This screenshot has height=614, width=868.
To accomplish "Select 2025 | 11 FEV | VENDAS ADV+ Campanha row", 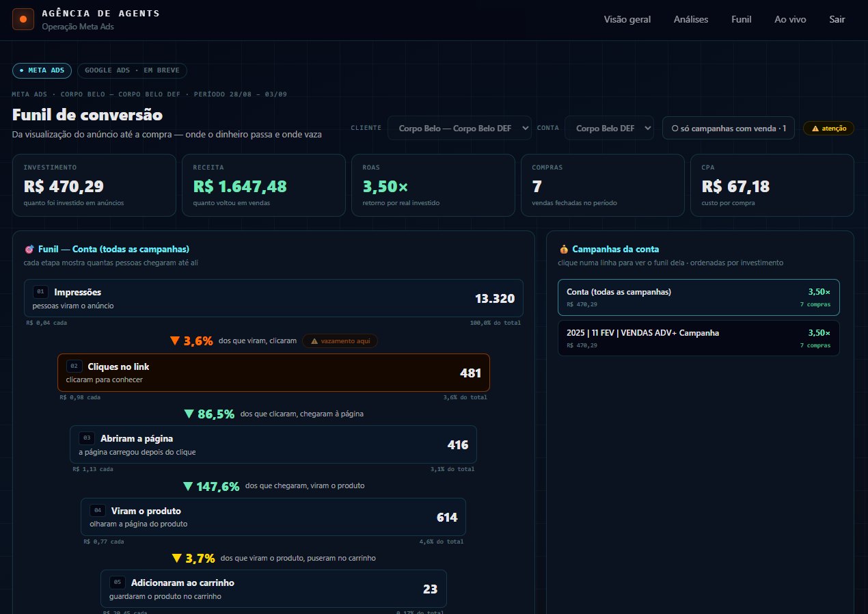I will point(699,338).
